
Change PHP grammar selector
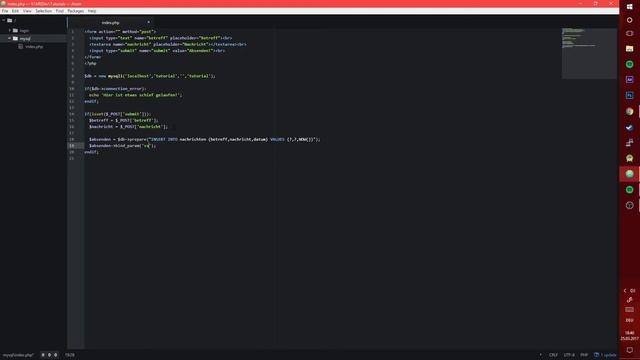pyautogui.click(x=584, y=355)
